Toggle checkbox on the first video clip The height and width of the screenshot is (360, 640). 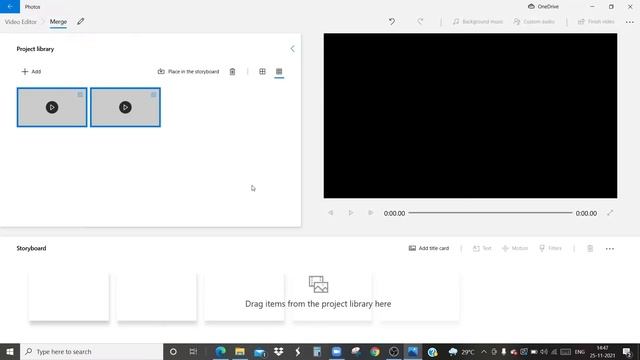(80, 95)
